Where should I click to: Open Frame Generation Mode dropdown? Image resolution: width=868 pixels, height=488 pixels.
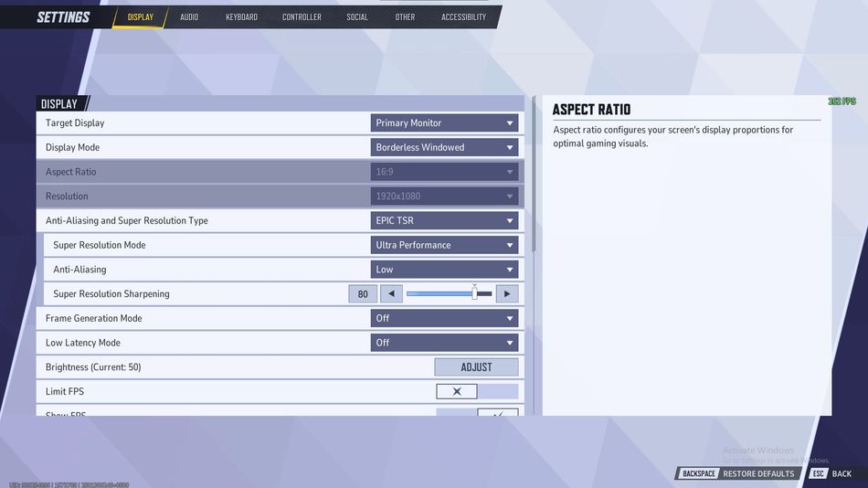pos(445,318)
